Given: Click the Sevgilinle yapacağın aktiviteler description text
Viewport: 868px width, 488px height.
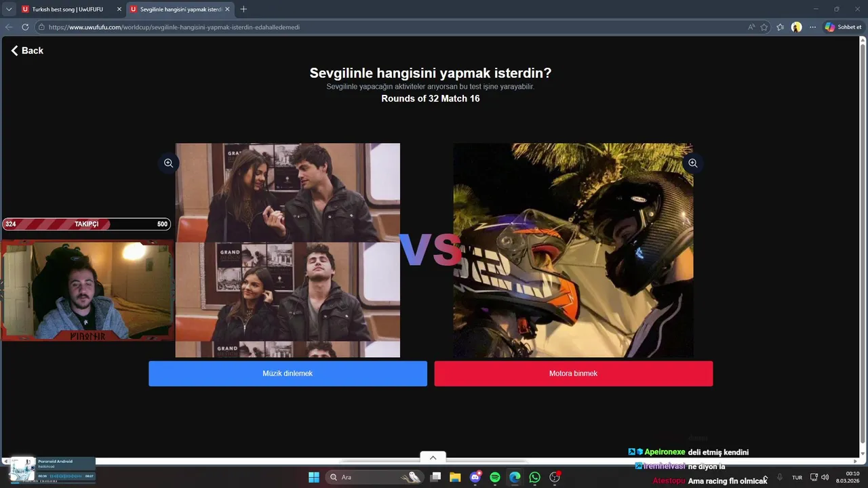Looking at the screenshot, I should pos(431,87).
